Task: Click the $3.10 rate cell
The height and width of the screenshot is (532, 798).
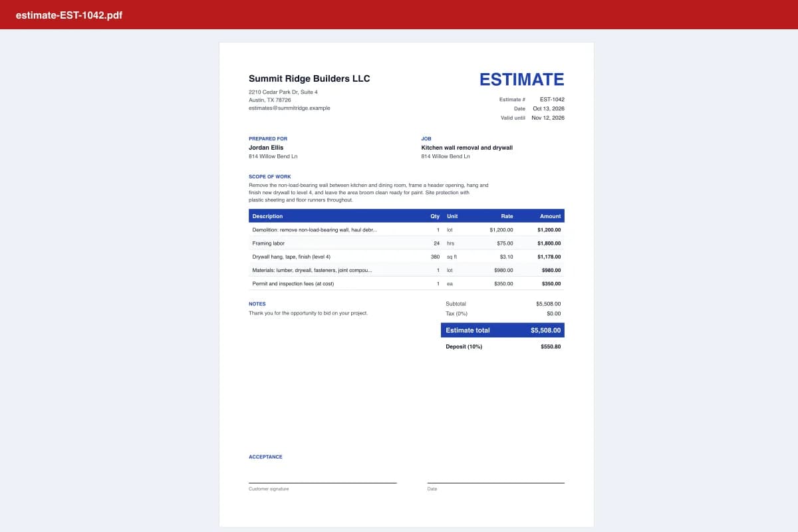Action: coord(507,257)
